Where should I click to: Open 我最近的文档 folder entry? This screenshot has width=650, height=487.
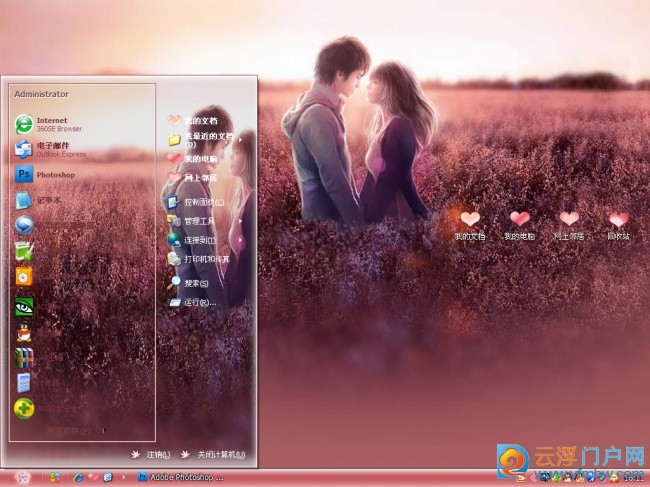click(x=201, y=140)
